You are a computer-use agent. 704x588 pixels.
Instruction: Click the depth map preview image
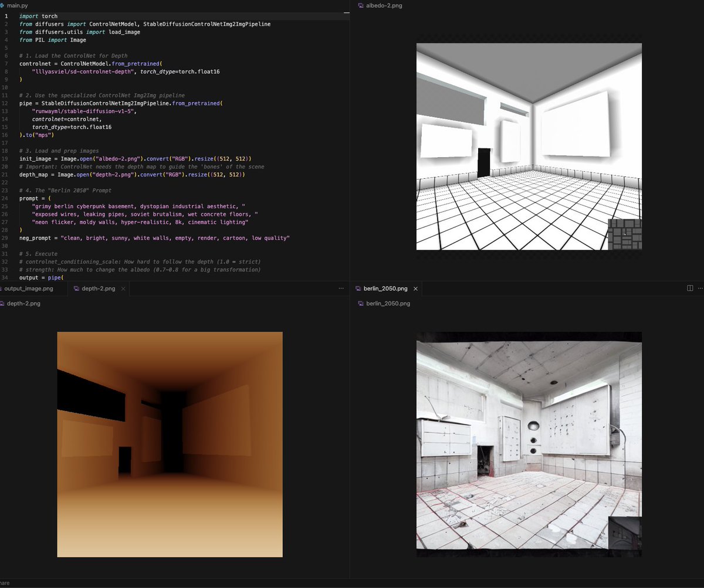point(170,444)
